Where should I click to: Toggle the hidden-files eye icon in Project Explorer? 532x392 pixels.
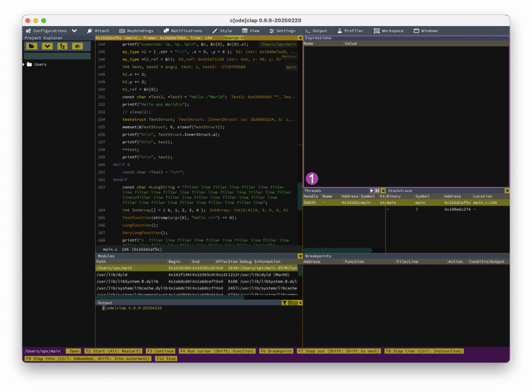tap(78, 46)
